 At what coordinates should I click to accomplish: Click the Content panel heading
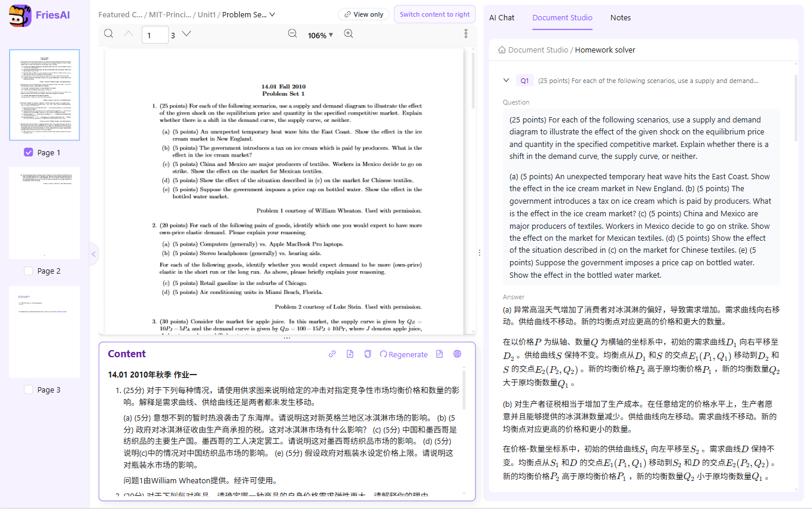click(x=127, y=354)
